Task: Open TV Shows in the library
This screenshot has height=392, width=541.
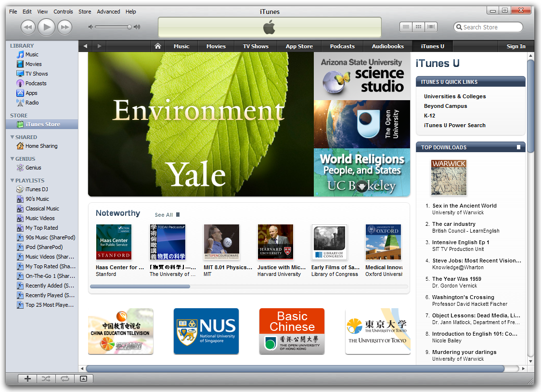Action: coord(37,74)
